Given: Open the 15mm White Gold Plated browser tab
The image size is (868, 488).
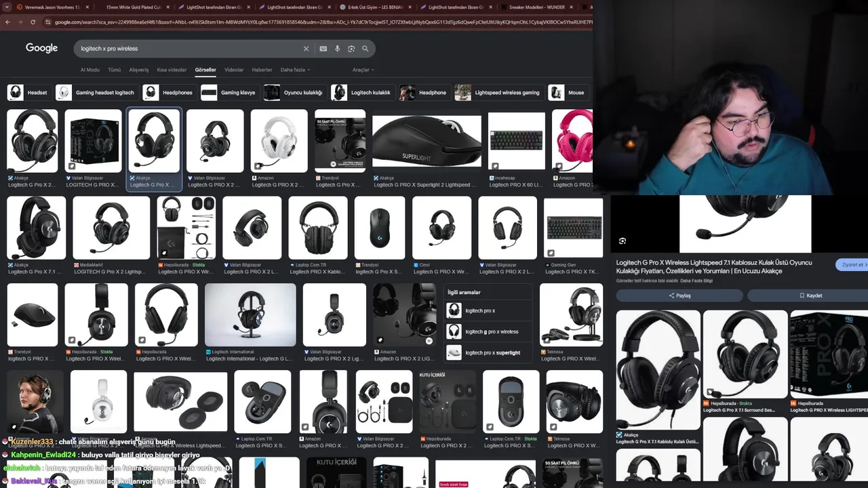Looking at the screenshot, I should (133, 7).
